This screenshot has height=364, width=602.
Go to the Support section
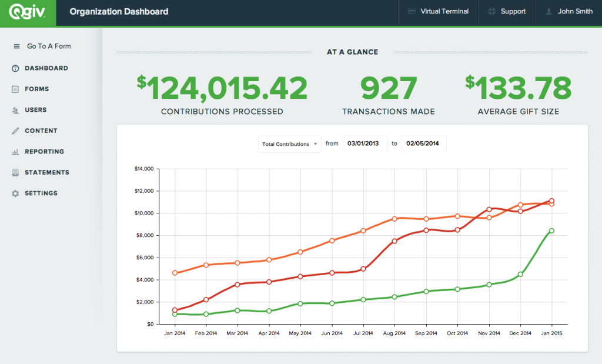(x=507, y=11)
